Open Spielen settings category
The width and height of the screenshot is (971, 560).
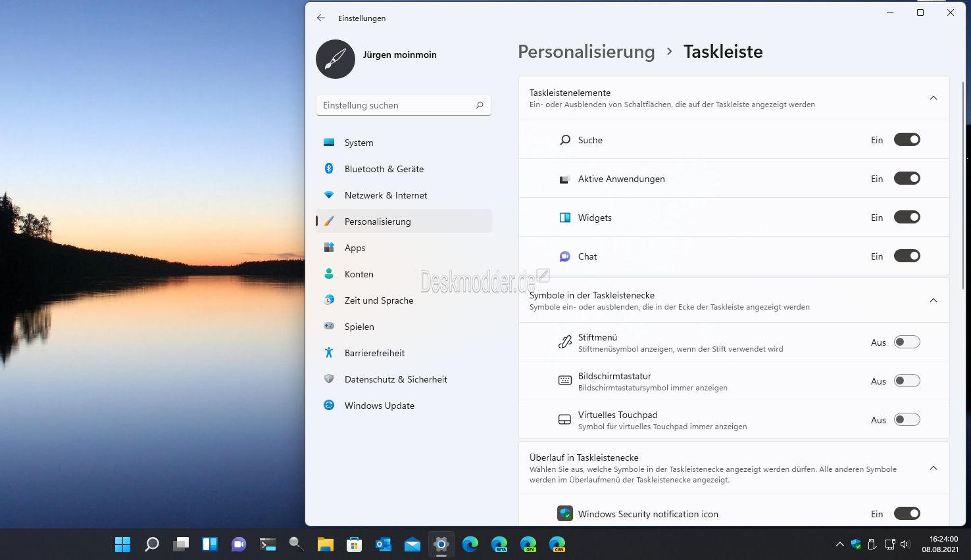click(x=404, y=326)
